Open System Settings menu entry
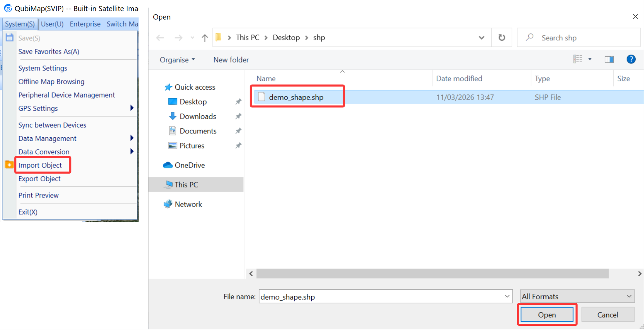644x330 pixels. click(x=43, y=68)
